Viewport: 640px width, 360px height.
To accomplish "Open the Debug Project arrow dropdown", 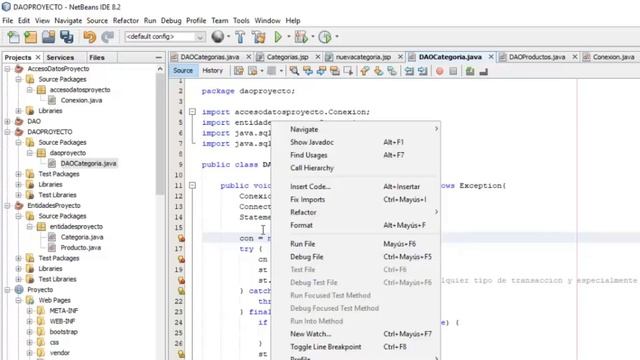I will pos(313,37).
